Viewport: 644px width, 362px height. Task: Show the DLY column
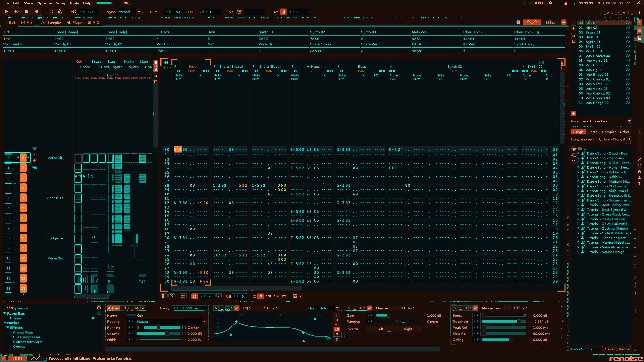click(x=276, y=296)
